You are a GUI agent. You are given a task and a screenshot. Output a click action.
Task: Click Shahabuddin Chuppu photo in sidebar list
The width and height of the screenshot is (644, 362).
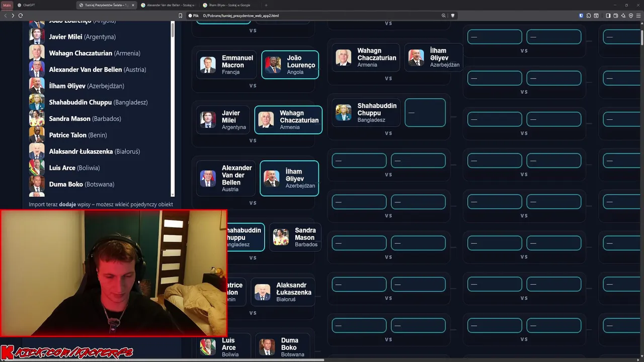[37, 102]
